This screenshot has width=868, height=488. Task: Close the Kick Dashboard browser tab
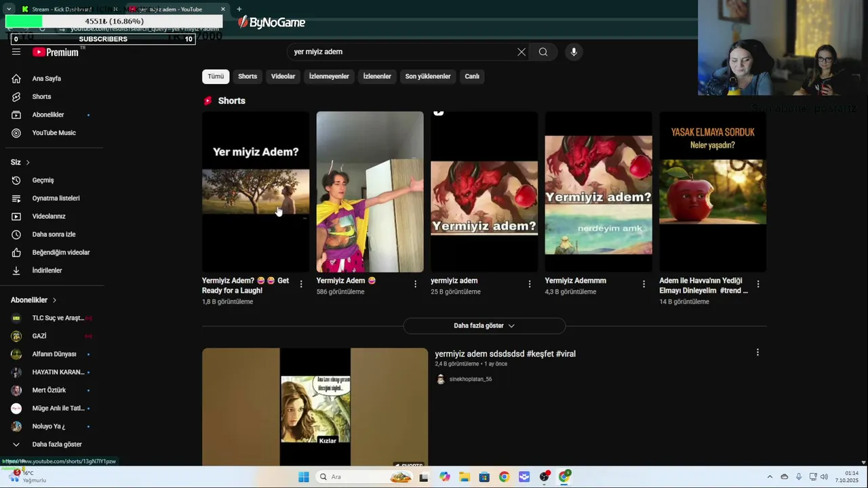115,9
